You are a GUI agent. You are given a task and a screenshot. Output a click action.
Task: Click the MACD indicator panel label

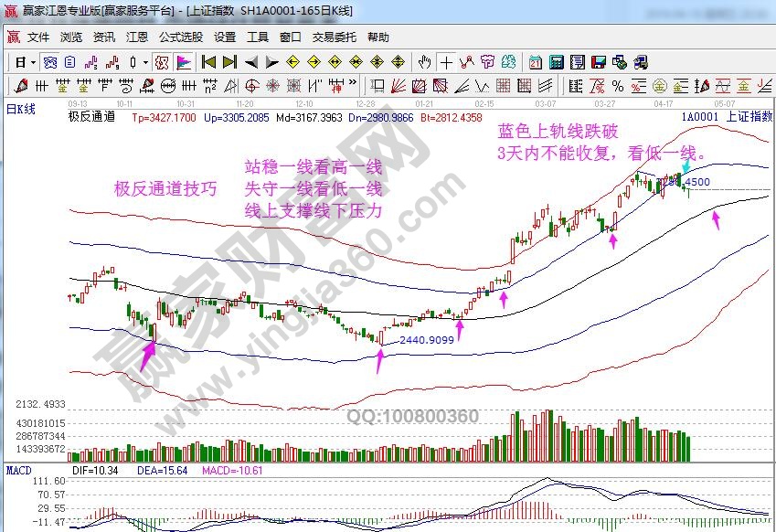(x=18, y=470)
